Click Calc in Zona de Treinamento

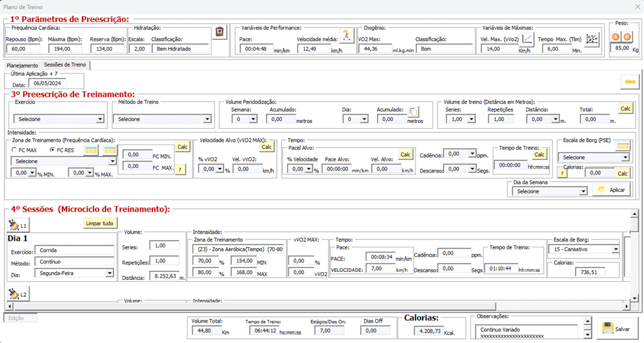[182, 147]
